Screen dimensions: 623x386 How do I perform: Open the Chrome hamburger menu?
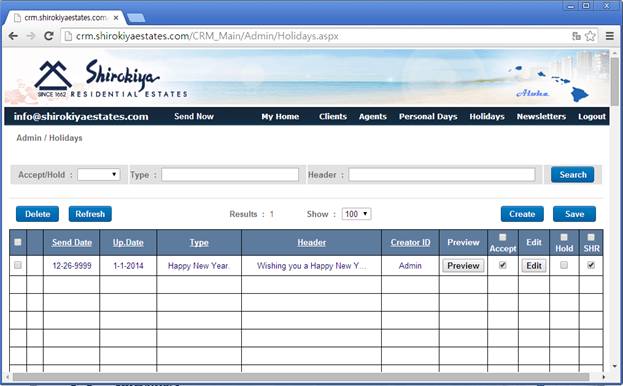point(609,36)
